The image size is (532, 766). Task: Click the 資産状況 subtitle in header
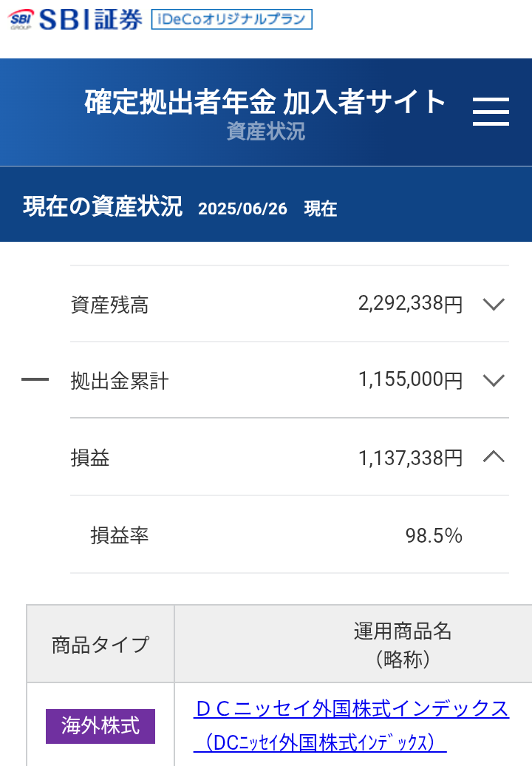pos(265,132)
